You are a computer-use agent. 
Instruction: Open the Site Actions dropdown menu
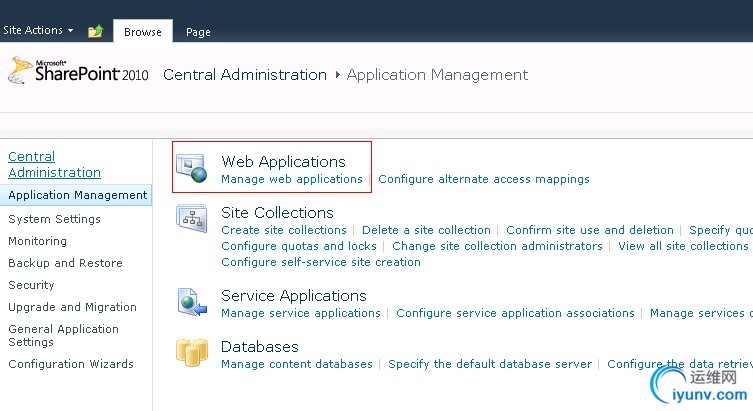(39, 31)
